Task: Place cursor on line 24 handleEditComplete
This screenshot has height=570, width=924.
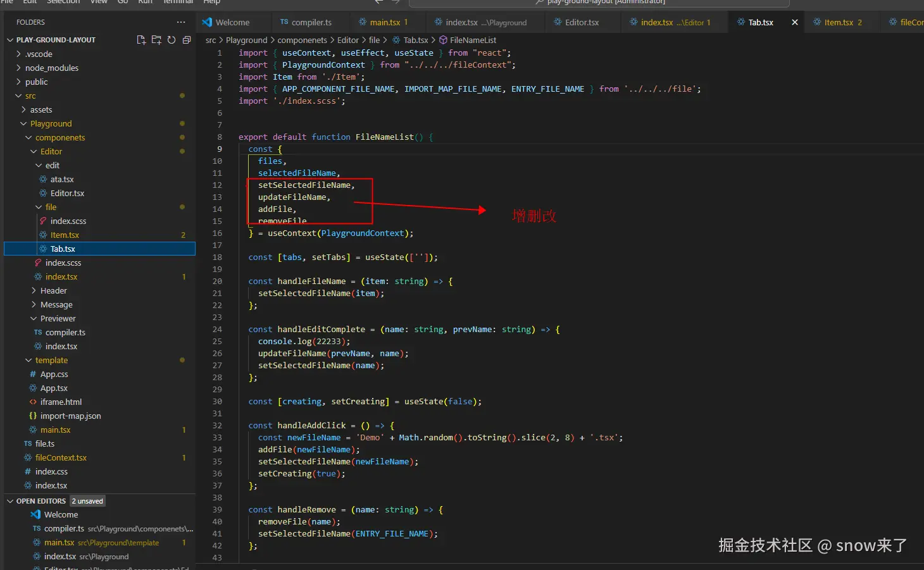Action: 321,330
